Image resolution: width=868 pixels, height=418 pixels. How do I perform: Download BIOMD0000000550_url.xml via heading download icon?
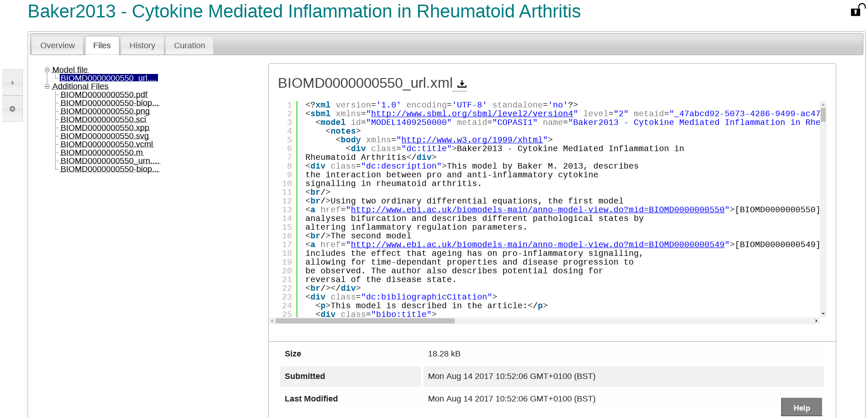pyautogui.click(x=462, y=84)
